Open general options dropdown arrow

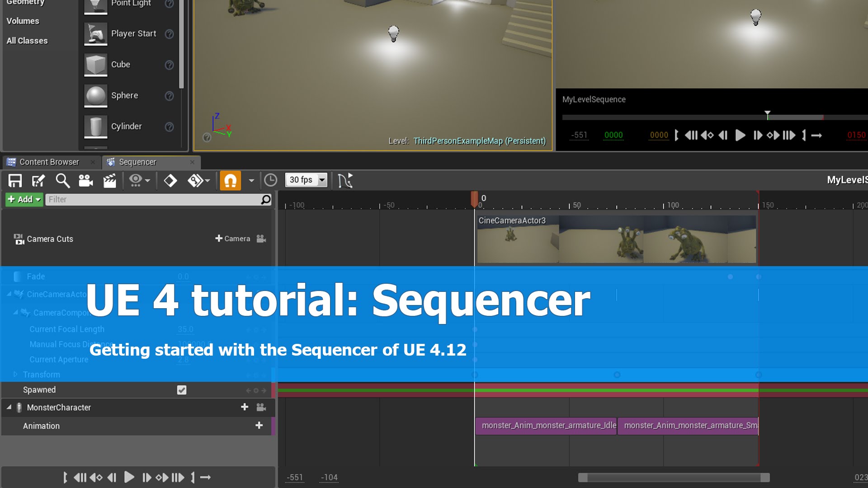[x=147, y=181]
